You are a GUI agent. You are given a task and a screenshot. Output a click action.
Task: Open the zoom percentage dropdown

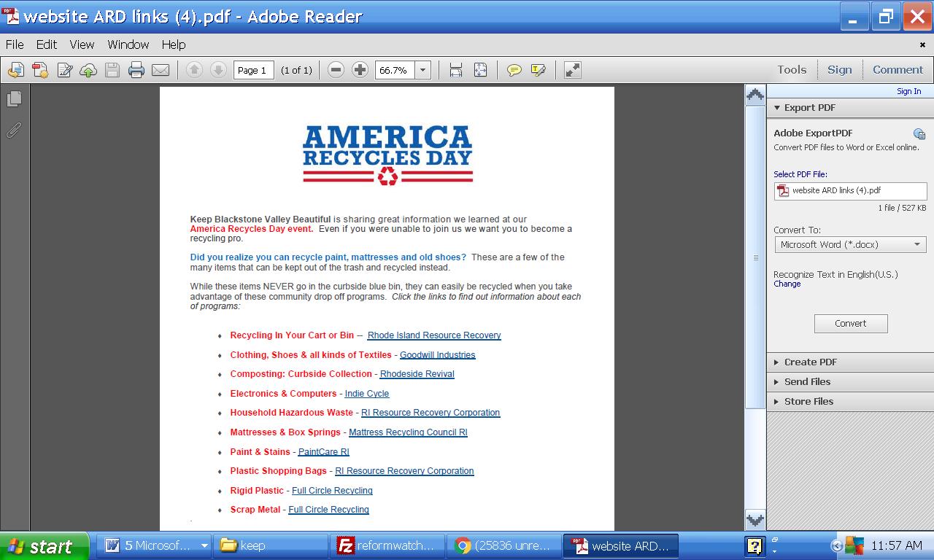422,70
